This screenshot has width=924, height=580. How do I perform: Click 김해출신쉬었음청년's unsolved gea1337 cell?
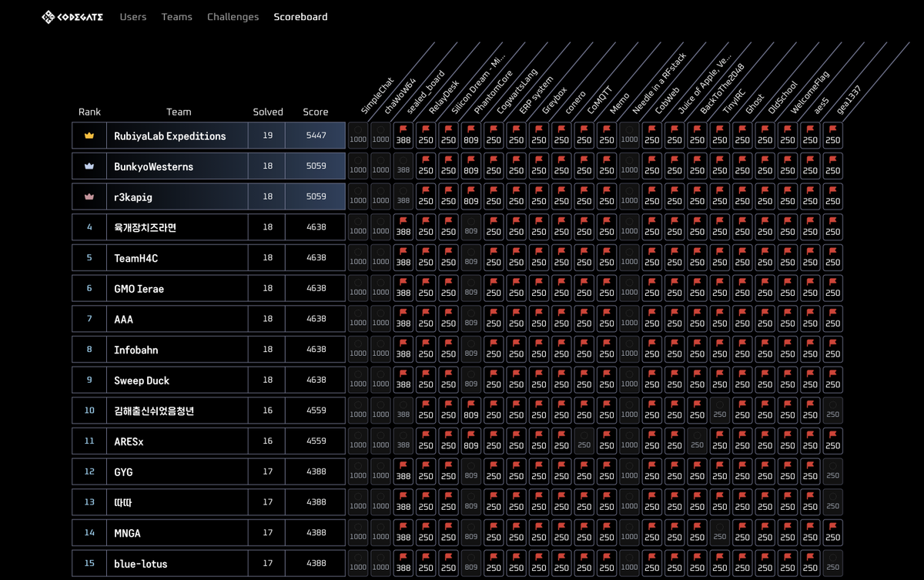833,411
